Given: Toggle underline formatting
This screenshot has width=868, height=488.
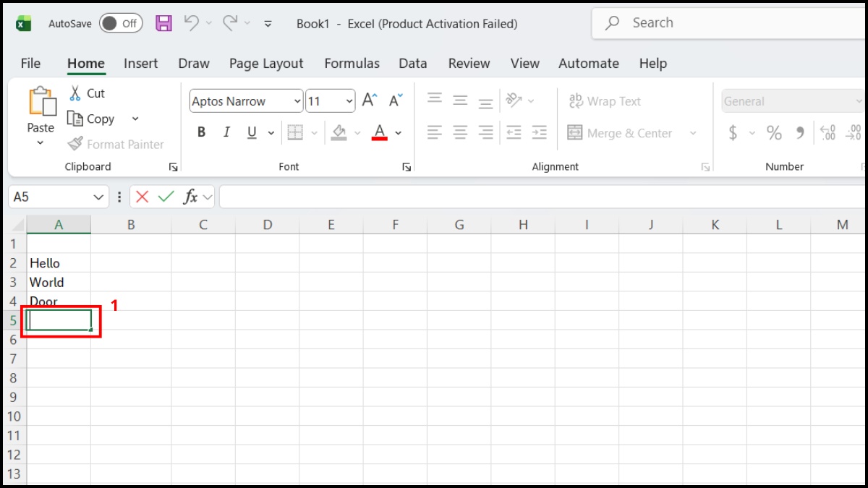Looking at the screenshot, I should pyautogui.click(x=250, y=132).
